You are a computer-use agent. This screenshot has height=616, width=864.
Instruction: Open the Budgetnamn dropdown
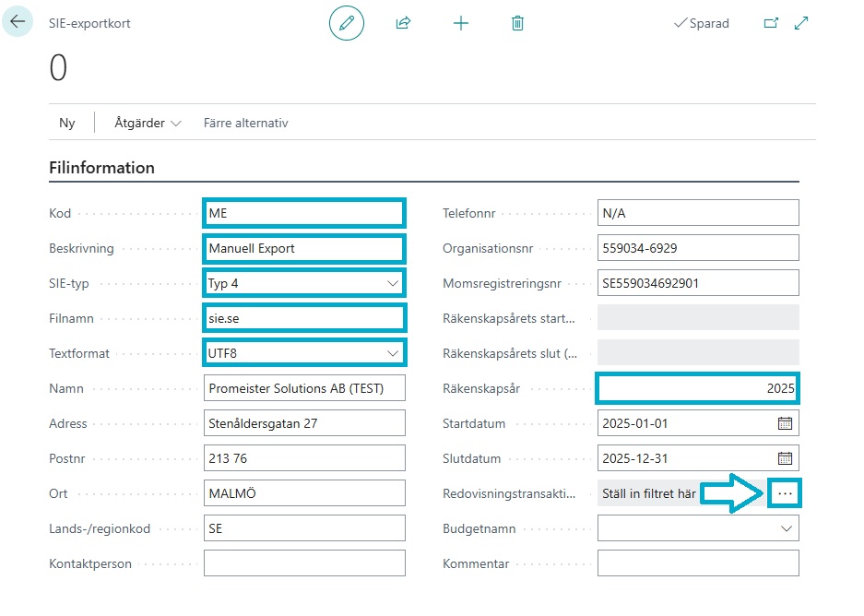click(x=787, y=528)
